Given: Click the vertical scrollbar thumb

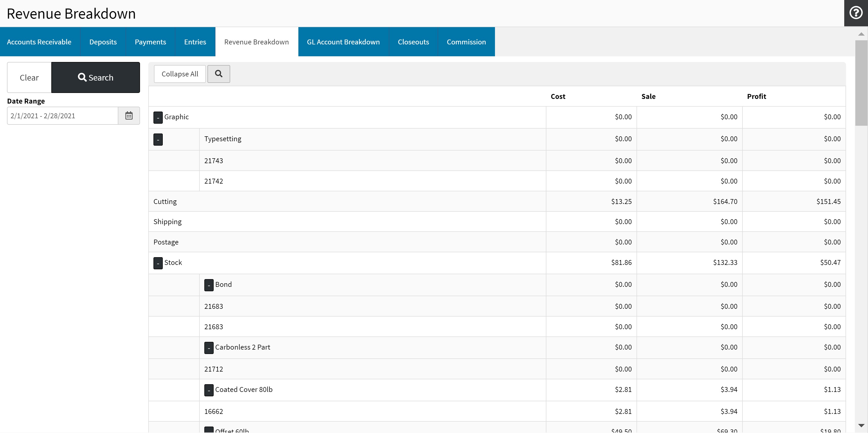Looking at the screenshot, I should pyautogui.click(x=861, y=82).
